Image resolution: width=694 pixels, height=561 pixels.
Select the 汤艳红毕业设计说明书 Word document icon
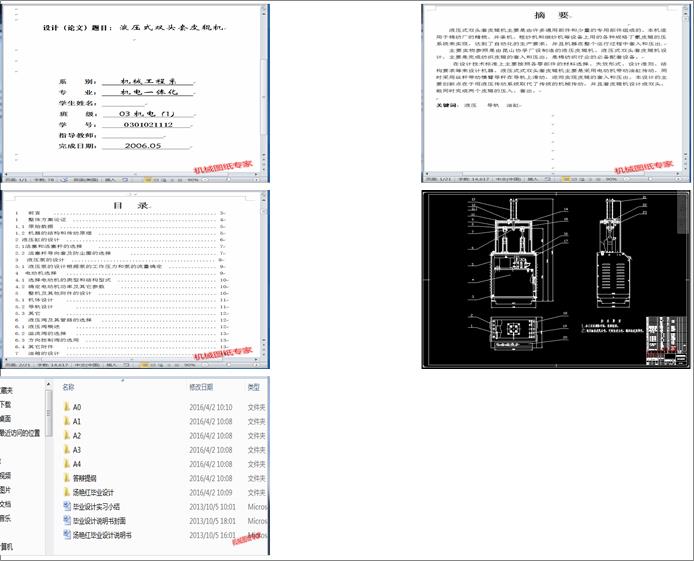coord(67,534)
